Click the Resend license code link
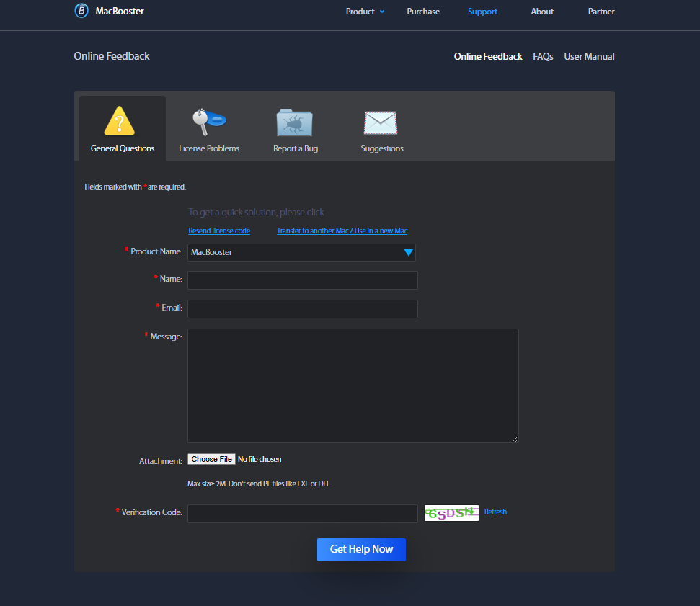This screenshot has height=606, width=700. [x=219, y=231]
